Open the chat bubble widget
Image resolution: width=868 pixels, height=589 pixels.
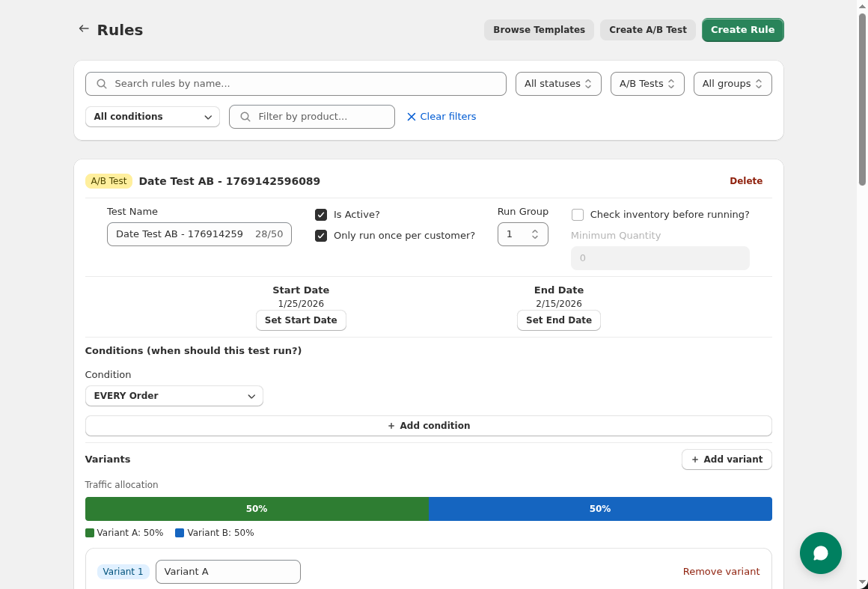point(821,553)
